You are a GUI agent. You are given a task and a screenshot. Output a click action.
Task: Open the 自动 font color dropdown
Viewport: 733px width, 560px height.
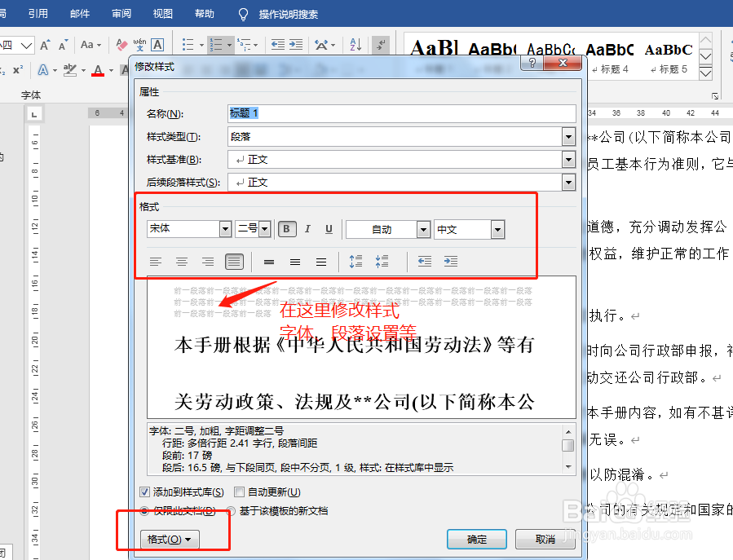click(425, 229)
